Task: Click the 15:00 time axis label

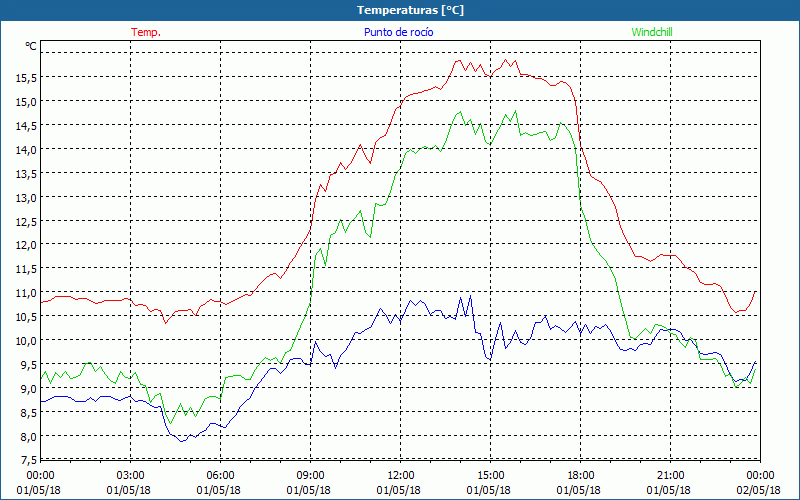Action: (490, 476)
